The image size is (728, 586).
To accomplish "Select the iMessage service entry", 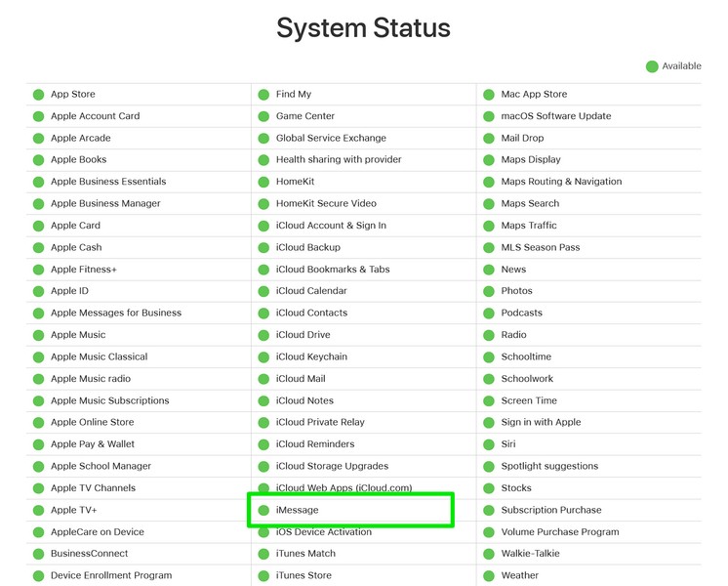I will pos(297,510).
